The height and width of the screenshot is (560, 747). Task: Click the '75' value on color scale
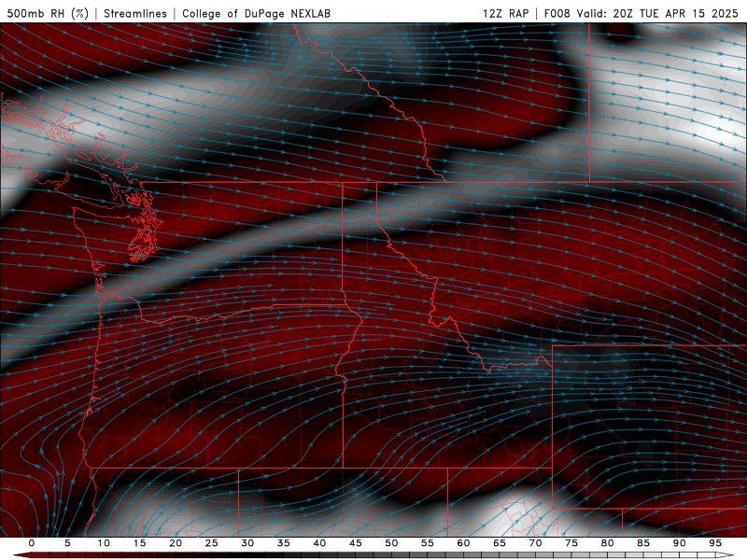[571, 543]
